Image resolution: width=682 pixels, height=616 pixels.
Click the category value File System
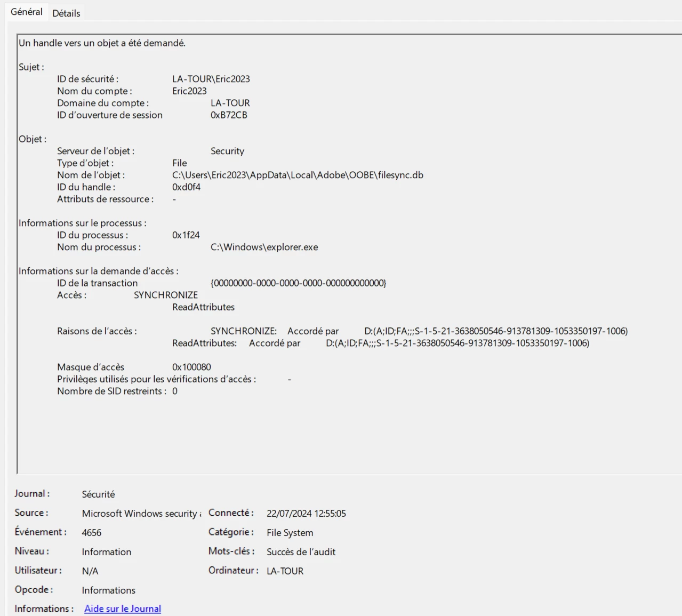click(x=290, y=532)
